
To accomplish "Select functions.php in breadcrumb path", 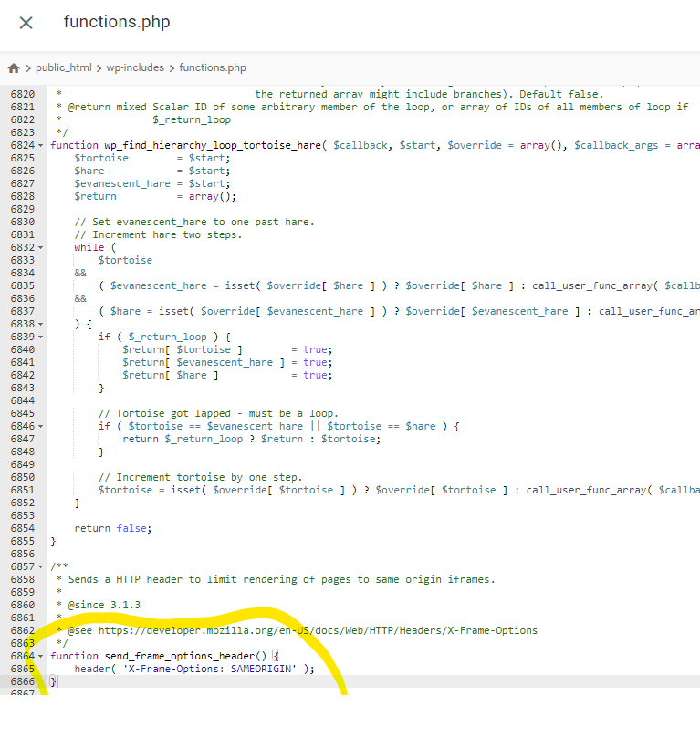I will pos(212,67).
